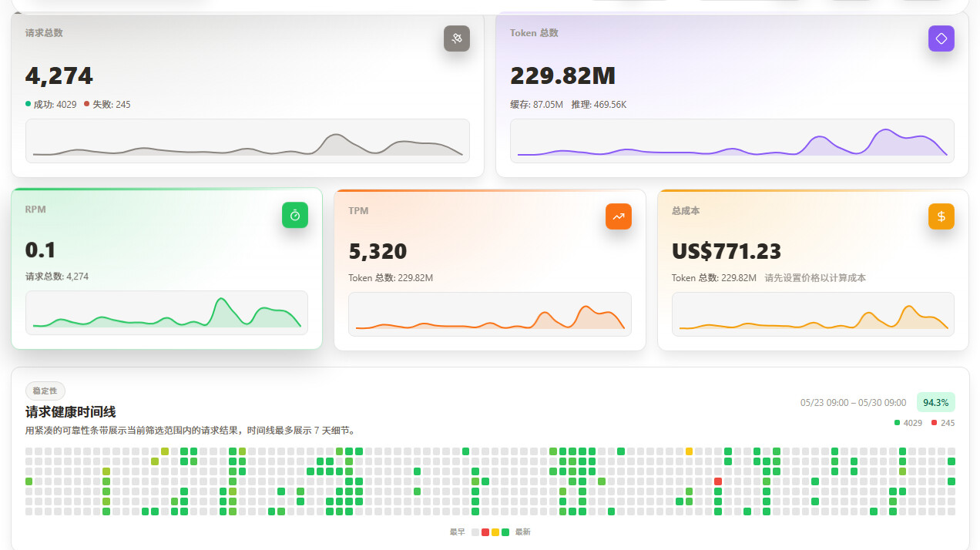The height and width of the screenshot is (550, 980).
Task: Click the red legend swatch below the timeline
Action: click(485, 532)
